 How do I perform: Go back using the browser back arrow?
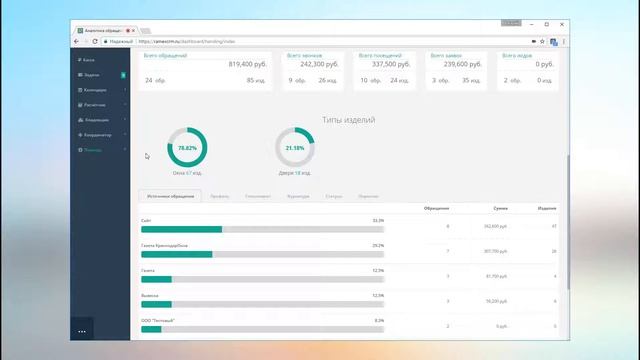[76, 41]
